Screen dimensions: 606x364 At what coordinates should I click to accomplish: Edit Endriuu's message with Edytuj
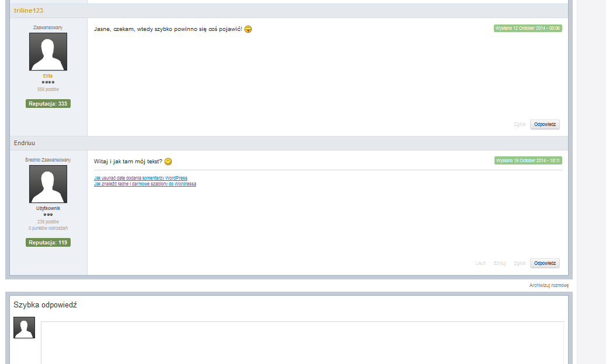[500, 263]
